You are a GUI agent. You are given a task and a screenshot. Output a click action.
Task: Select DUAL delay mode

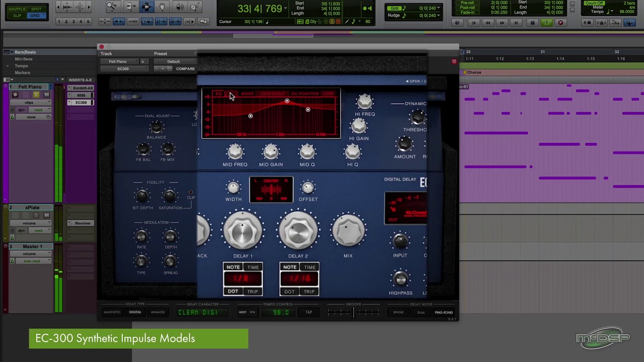[421, 312]
